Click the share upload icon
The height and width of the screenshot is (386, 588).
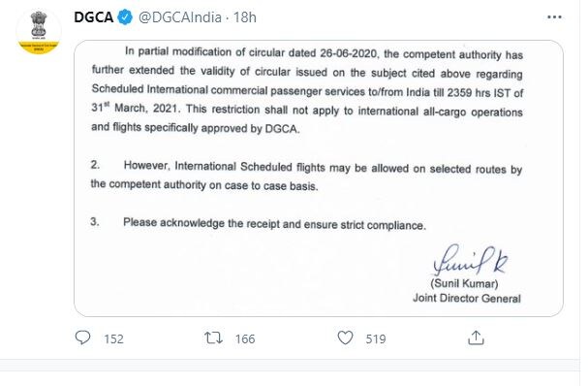click(476, 338)
